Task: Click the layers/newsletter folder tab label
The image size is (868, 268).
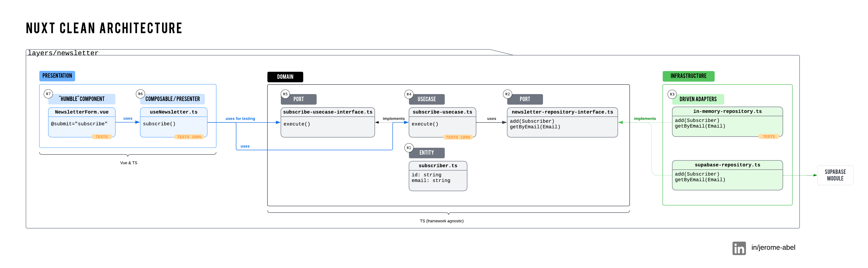Action: click(x=63, y=53)
